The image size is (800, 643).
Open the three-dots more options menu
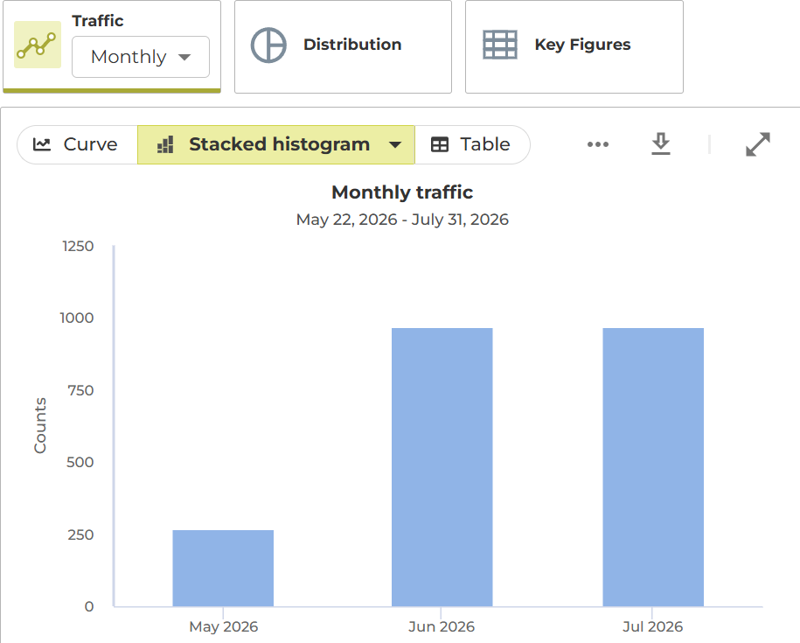click(x=598, y=144)
